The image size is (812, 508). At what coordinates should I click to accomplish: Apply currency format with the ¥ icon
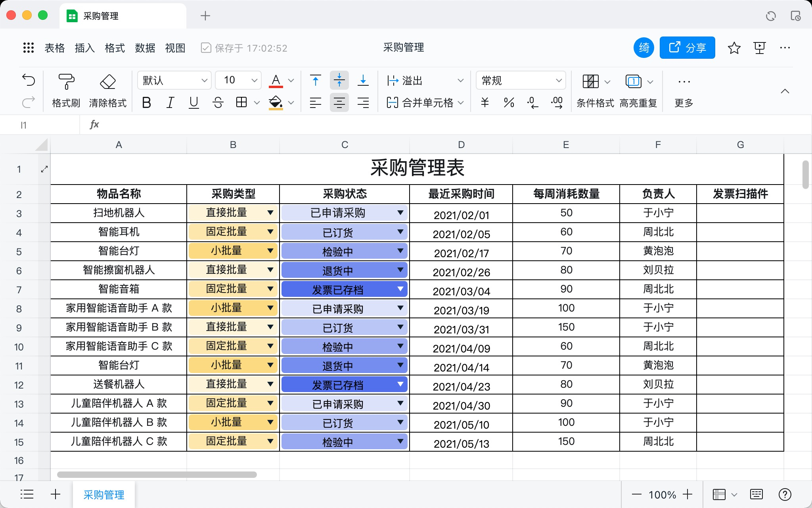coord(484,103)
